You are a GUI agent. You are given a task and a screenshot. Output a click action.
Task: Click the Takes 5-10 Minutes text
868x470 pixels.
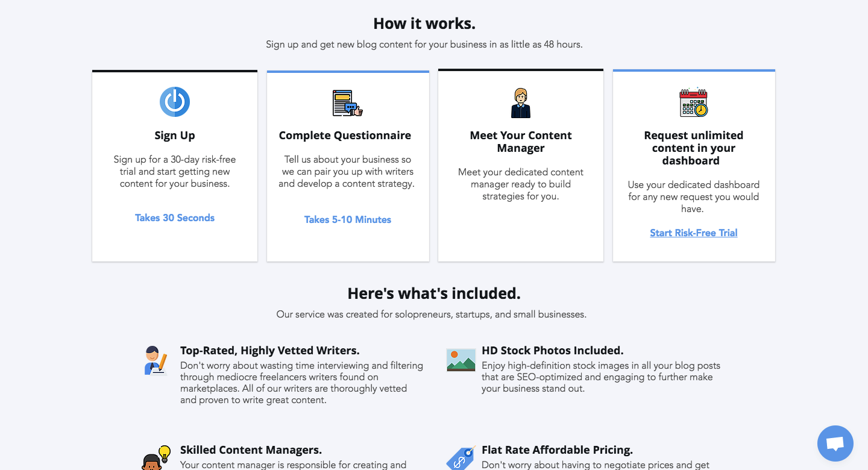pyautogui.click(x=348, y=220)
